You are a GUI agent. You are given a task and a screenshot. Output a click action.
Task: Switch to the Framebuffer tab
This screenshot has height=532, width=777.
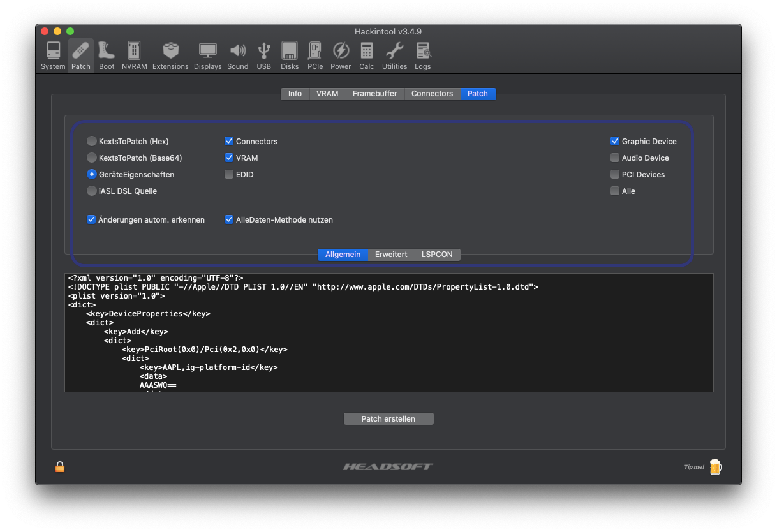click(x=374, y=94)
